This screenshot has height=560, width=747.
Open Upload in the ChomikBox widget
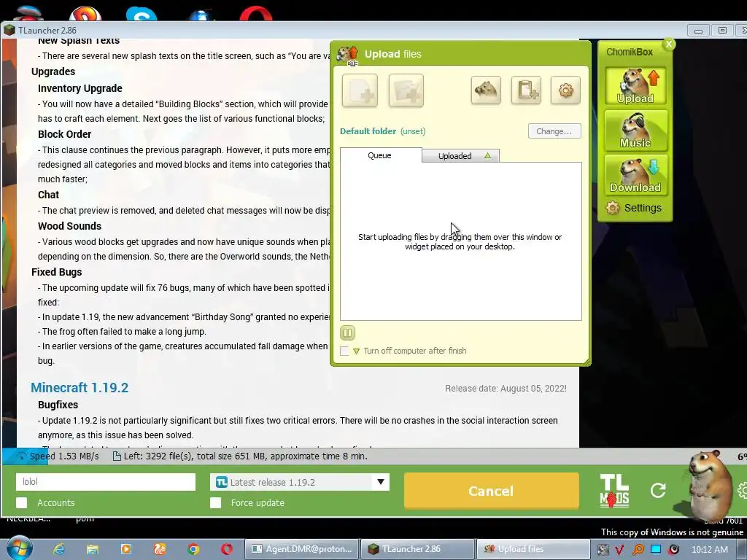[635, 86]
